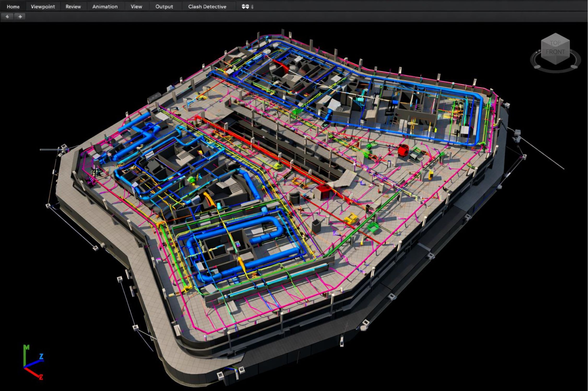Open the View ribbon tab
Image resolution: width=588 pixels, height=391 pixels.
tap(136, 7)
